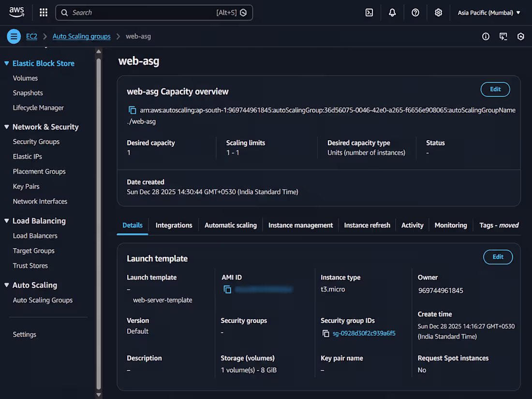532x399 pixels.
Task: Copy the AMI ID
Action: (x=227, y=289)
